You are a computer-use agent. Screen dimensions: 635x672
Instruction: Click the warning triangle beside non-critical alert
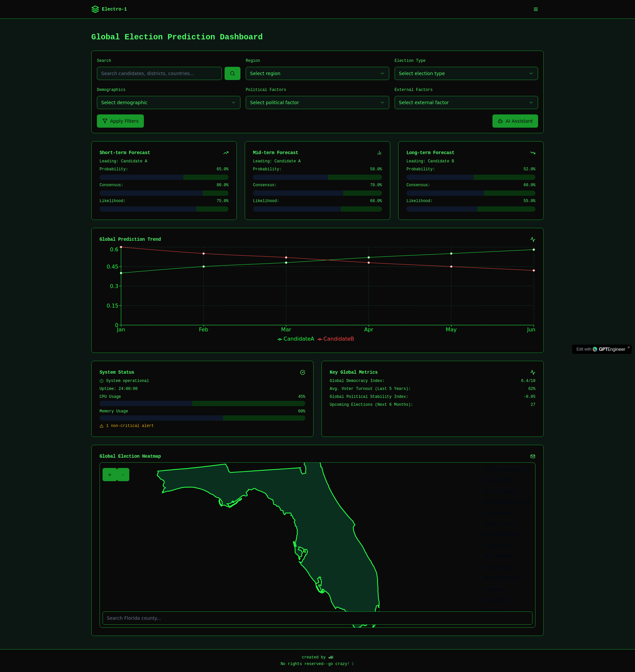102,426
